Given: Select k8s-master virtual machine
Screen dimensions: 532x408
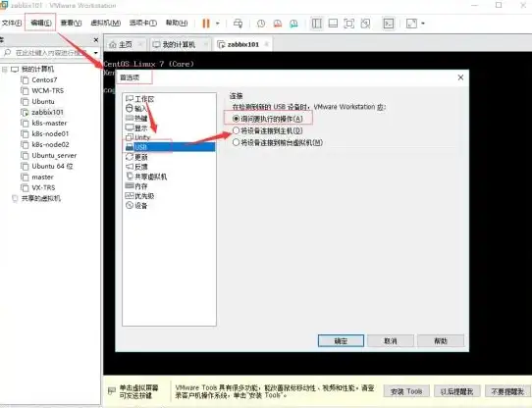Looking at the screenshot, I should pyautogui.click(x=49, y=123).
